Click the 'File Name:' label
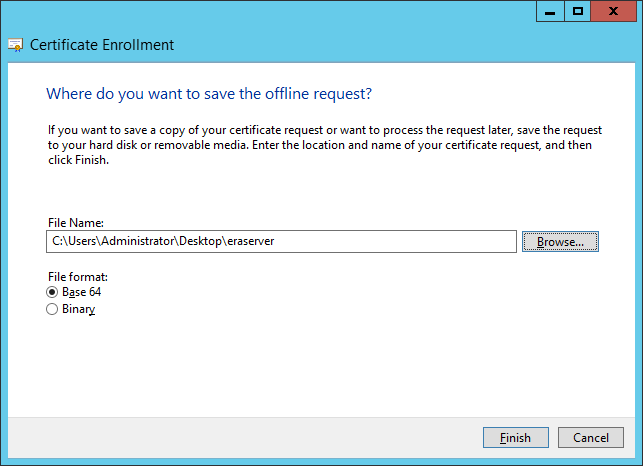The width and height of the screenshot is (643, 466). coord(76,222)
